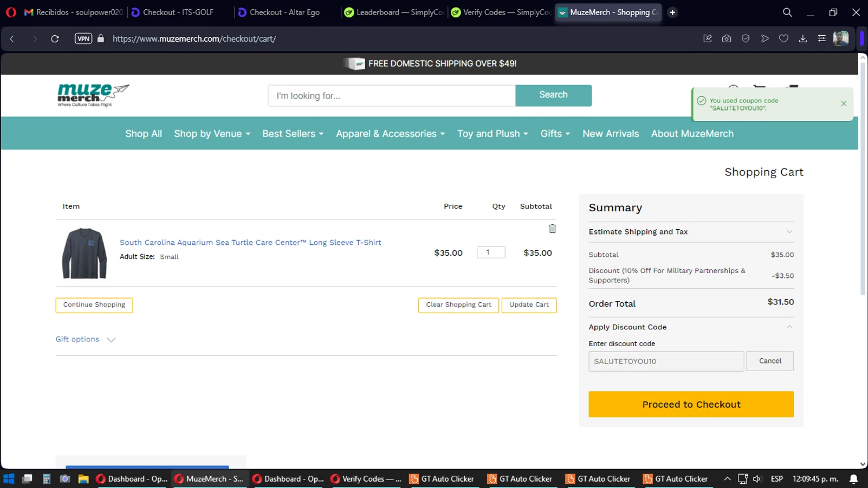Click the ad blocker shield icon
The height and width of the screenshot is (488, 868).
[x=745, y=39]
